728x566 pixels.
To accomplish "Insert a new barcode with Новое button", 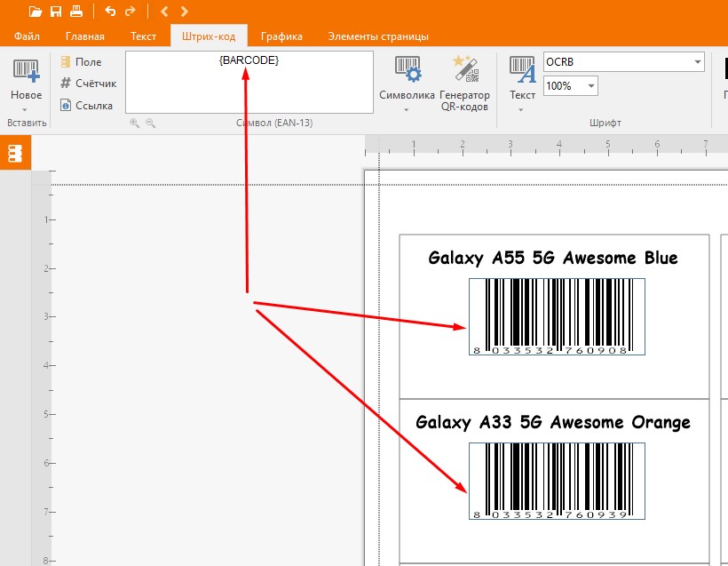I will (26, 80).
